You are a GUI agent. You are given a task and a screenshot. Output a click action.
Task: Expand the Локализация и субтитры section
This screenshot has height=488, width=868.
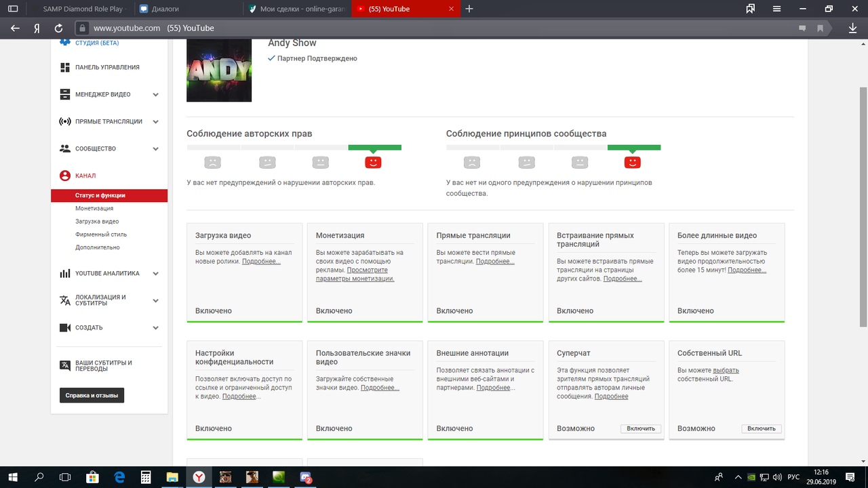(155, 300)
